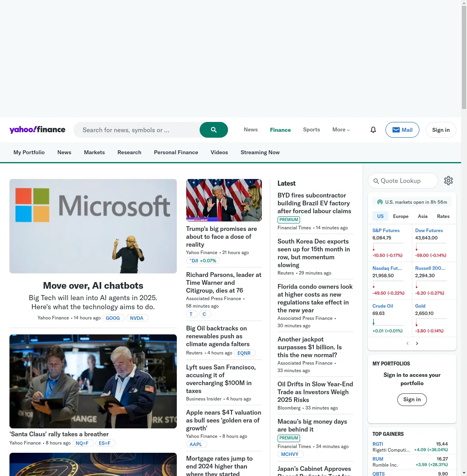The image size is (467, 476).
Task: Open the Videos menu
Action: (219, 152)
